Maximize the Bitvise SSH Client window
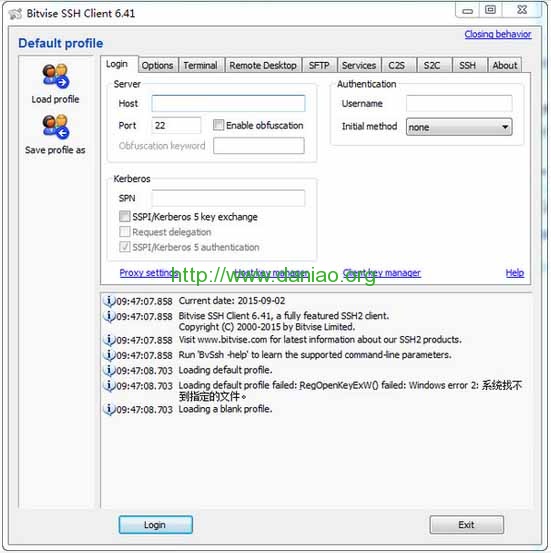 pos(490,11)
